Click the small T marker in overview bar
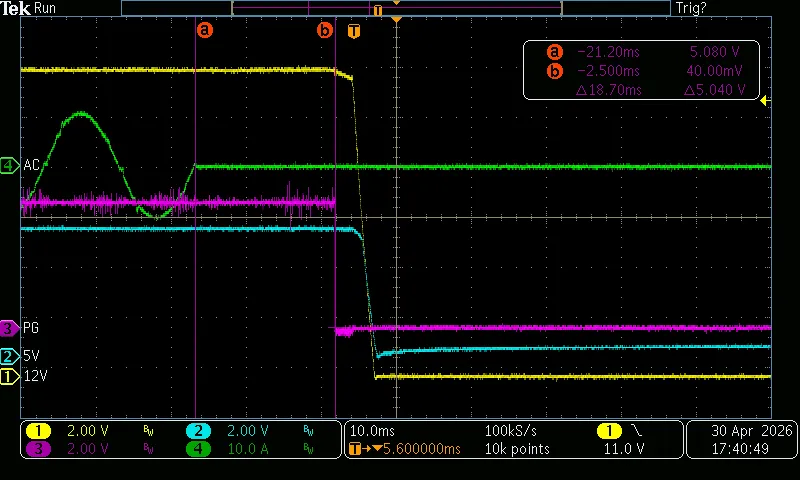The image size is (800, 480). coord(378,10)
